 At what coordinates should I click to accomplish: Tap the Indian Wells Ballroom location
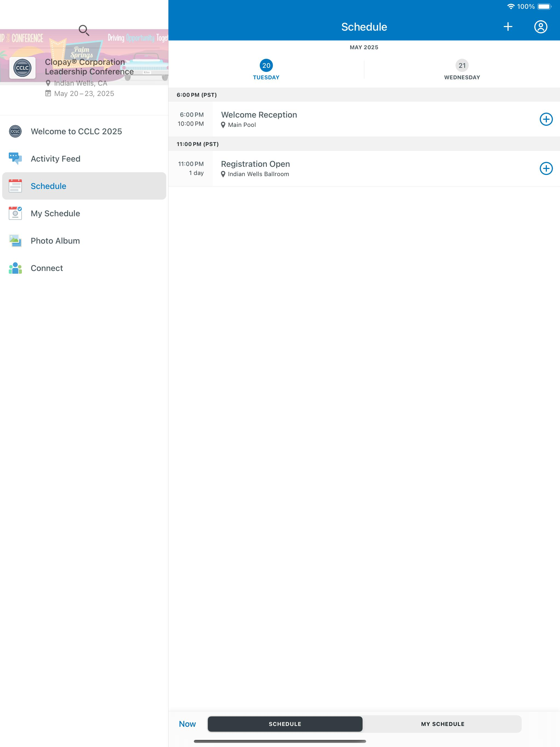coord(255,174)
